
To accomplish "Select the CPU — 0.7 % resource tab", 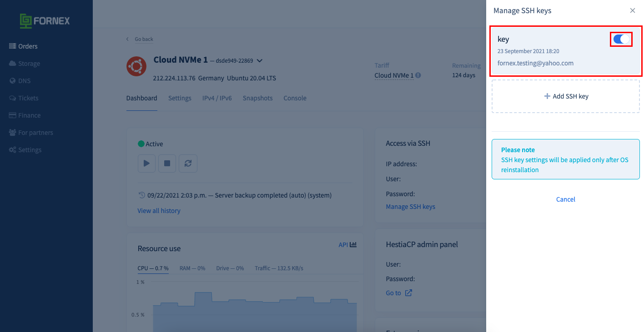I will pos(153,268).
